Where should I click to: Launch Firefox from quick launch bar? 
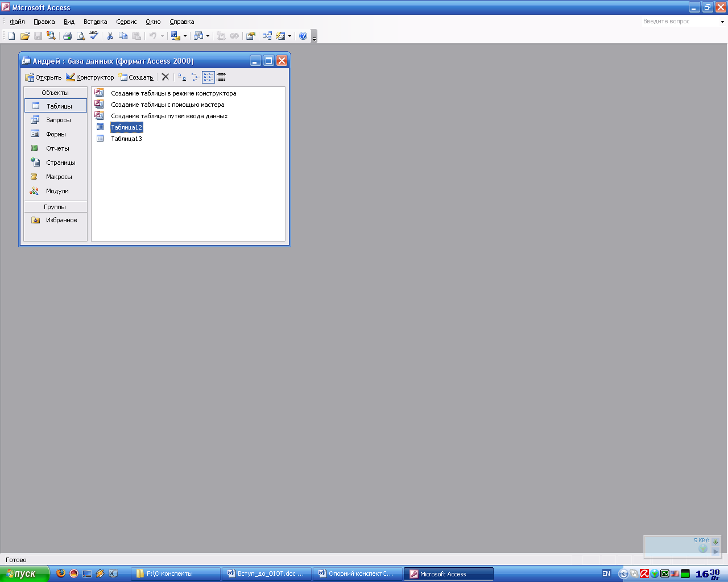[x=61, y=573]
